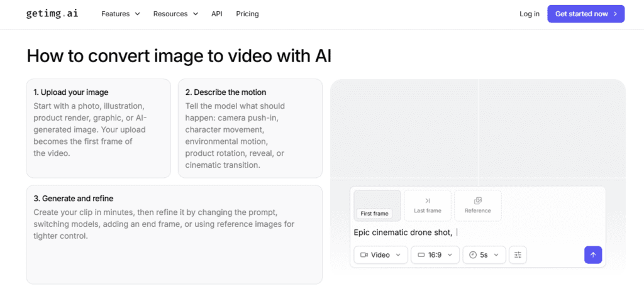Add a Last frame image

428,205
